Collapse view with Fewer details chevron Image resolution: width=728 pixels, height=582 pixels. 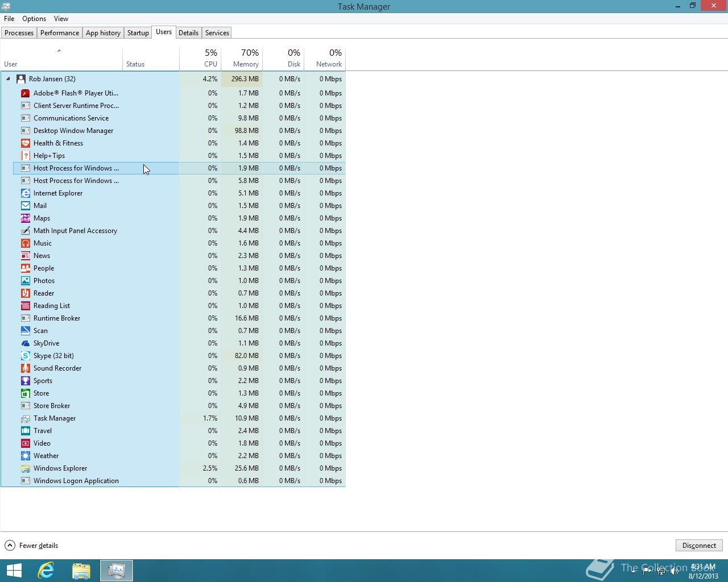pos(10,546)
